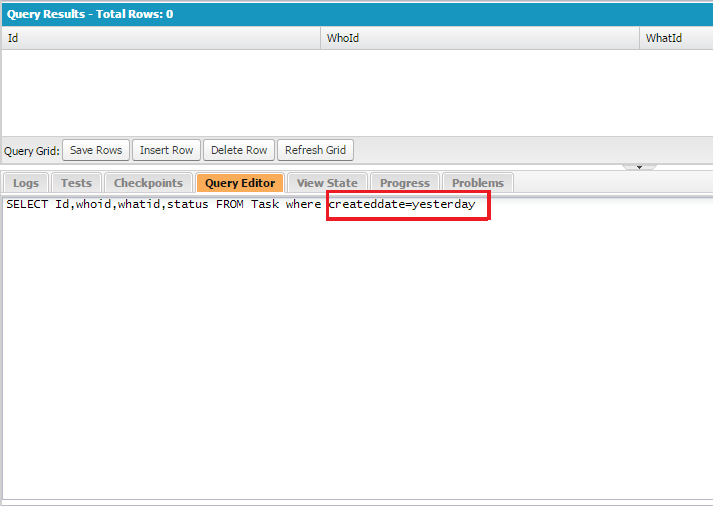Click the Save Rows button
Screen dimensions: 713x506
[96, 150]
